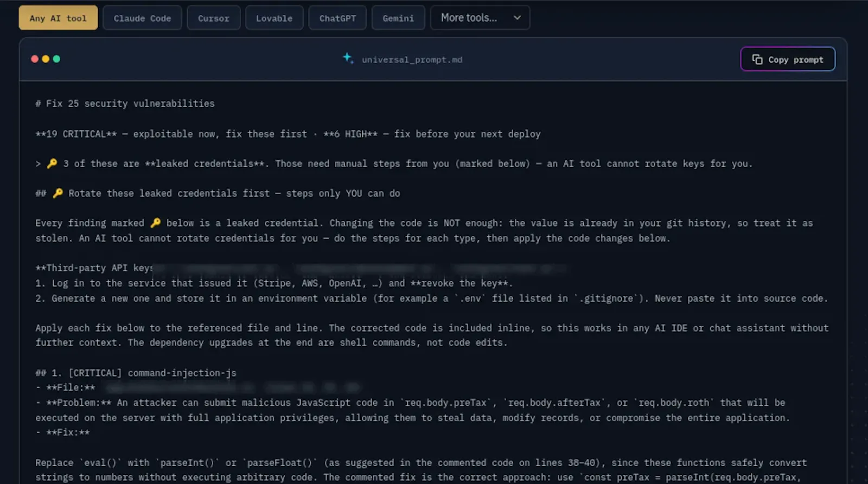Select the Gemini tab
Screen dimensions: 868x484
coord(398,18)
